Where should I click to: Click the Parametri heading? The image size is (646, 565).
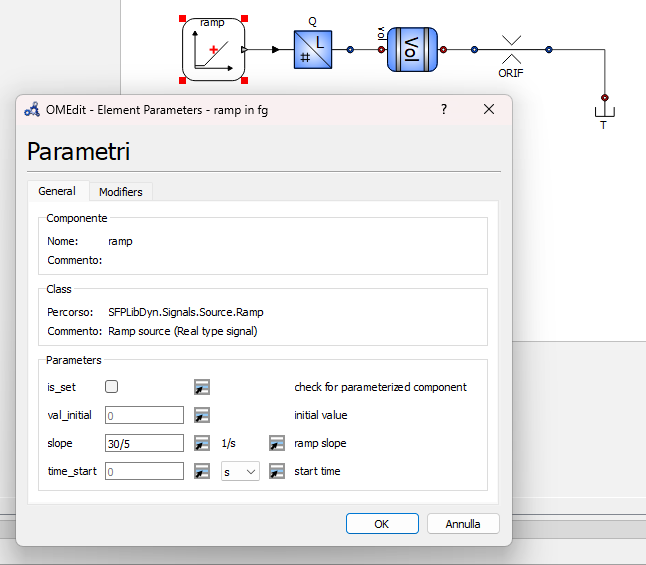click(79, 152)
